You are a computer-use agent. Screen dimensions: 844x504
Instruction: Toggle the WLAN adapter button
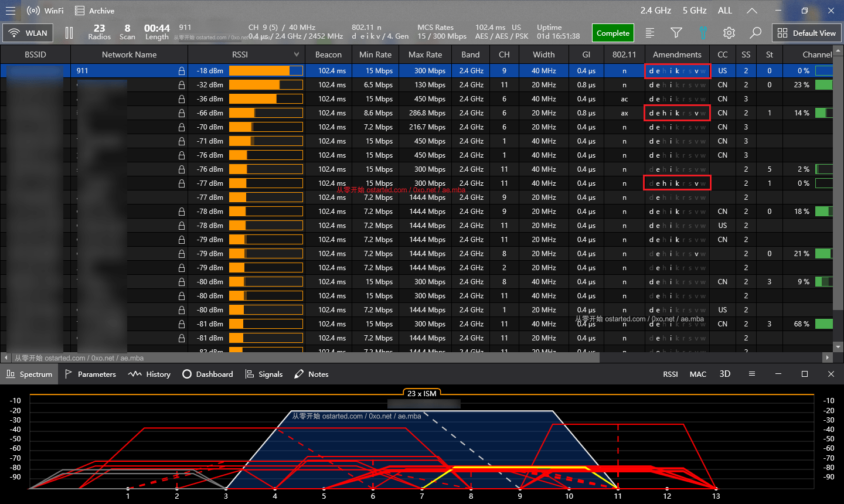coord(28,33)
